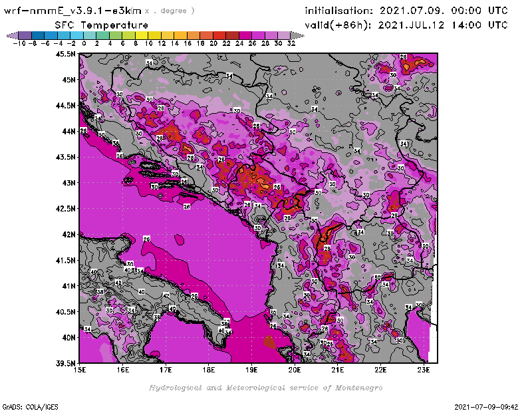Click the 23E longitude axis label
Image resolution: width=532 pixels, height=411 pixels.
424,370
